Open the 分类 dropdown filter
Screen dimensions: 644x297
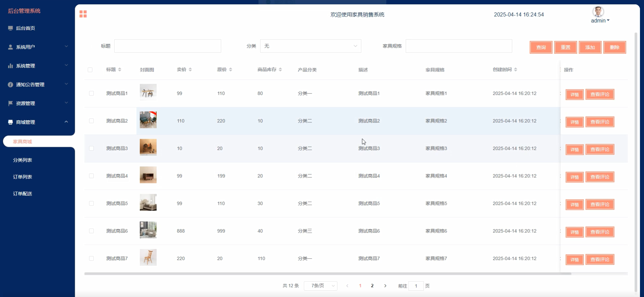point(311,46)
